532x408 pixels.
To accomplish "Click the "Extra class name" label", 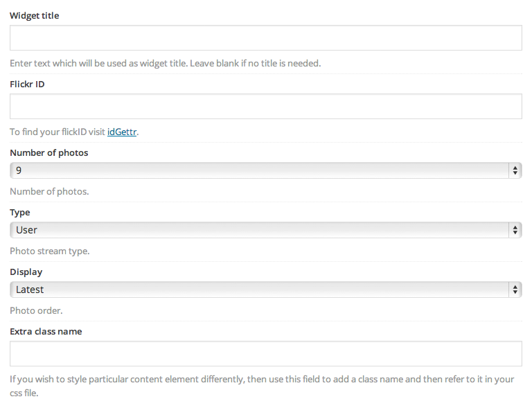I will pos(46,331).
